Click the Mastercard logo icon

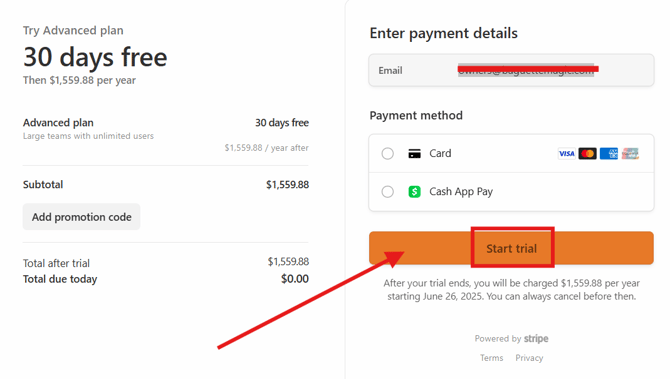tap(588, 153)
